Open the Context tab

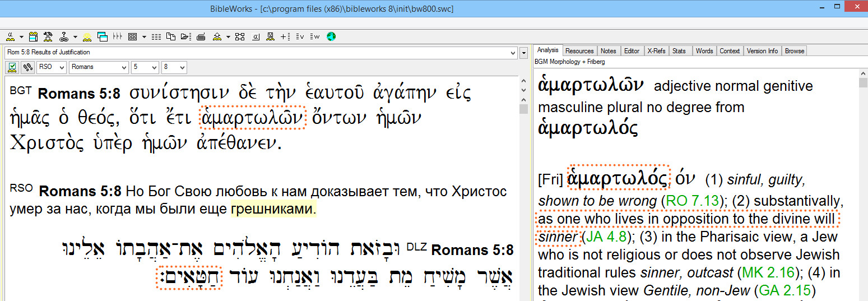point(730,51)
